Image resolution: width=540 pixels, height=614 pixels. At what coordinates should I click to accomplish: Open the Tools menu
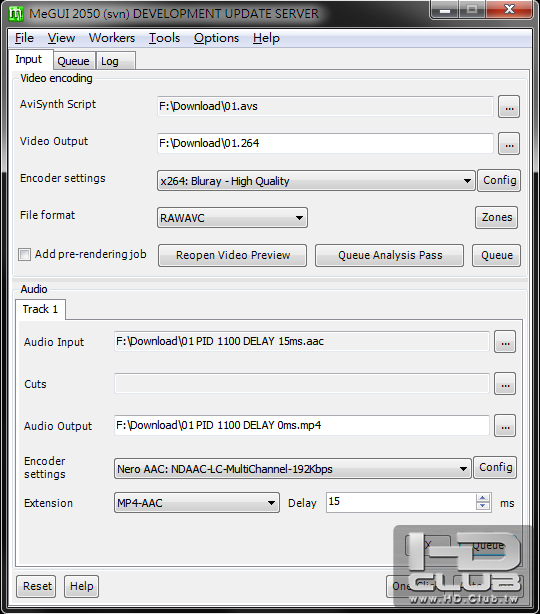[164, 38]
